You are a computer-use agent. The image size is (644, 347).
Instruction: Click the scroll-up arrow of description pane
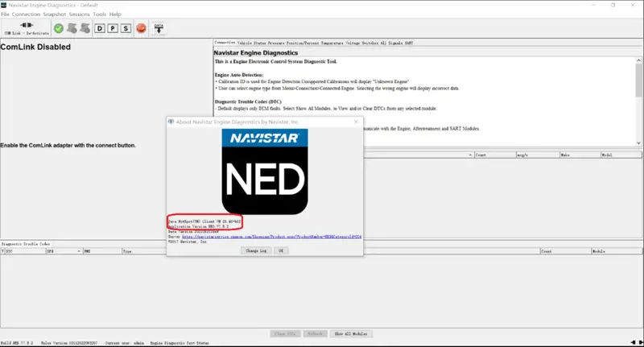[638, 60]
